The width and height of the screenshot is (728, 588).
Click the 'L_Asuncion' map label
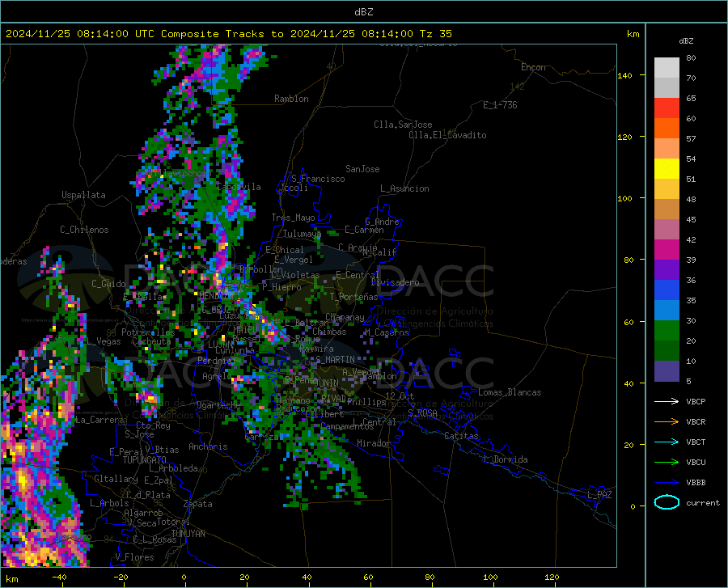[x=404, y=188]
